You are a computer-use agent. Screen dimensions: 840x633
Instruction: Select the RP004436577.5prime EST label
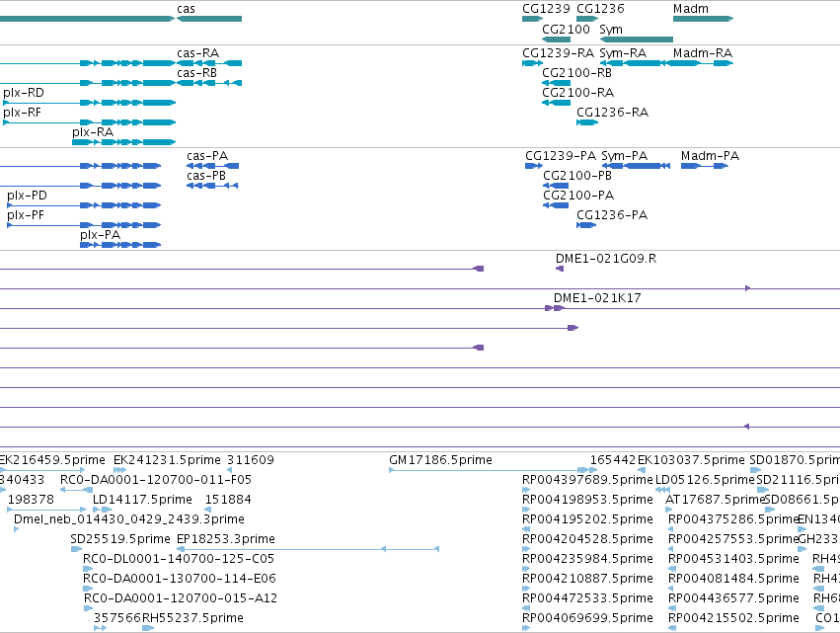pos(733,598)
